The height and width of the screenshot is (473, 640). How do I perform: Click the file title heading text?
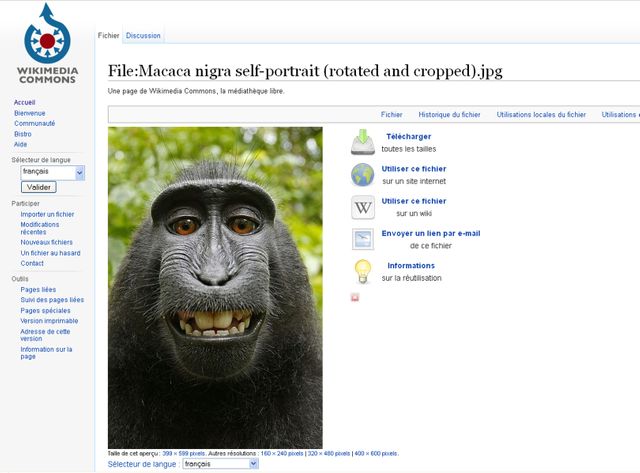click(305, 71)
